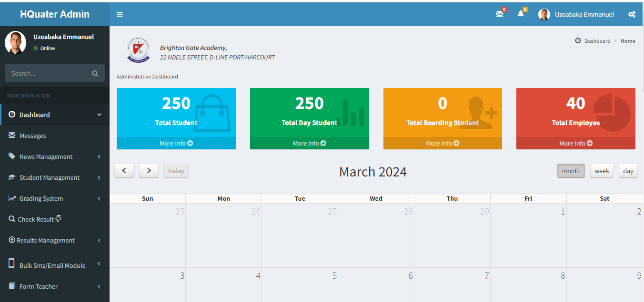Focus the sidebar Search input field
The image size is (644, 302).
click(x=48, y=73)
